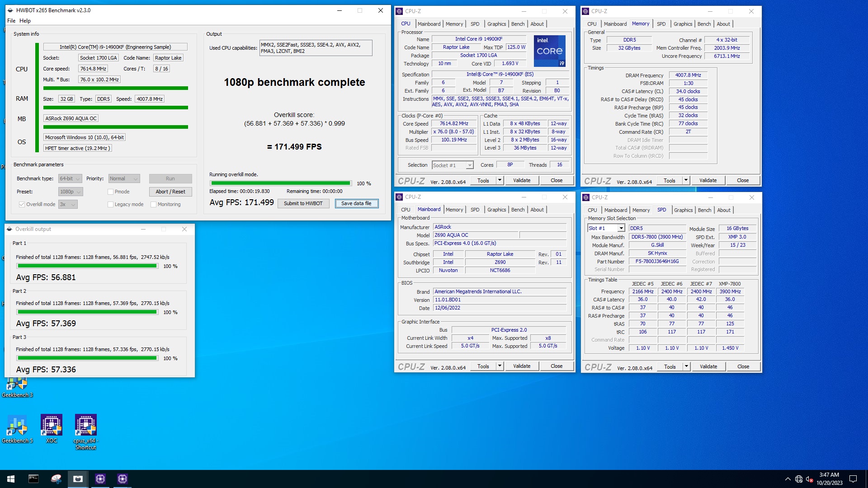Screen dimensions: 868x488
Task: Open the Windows notification center
Action: click(x=853, y=479)
